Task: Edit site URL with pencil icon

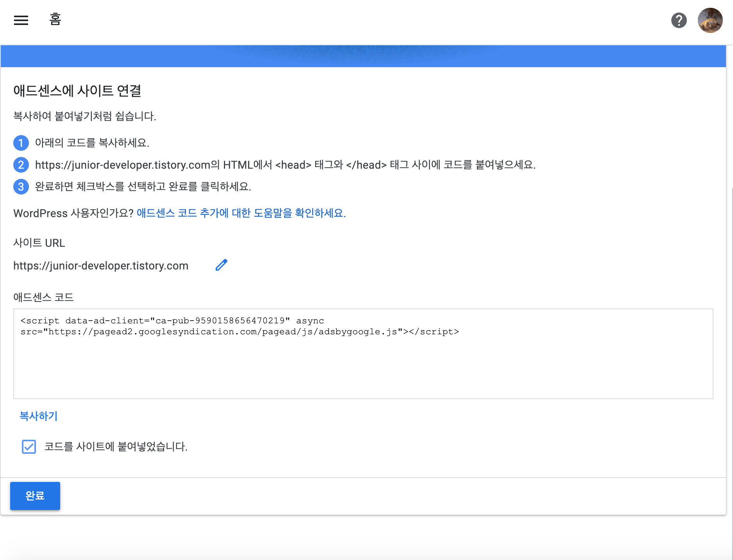Action: (221, 265)
